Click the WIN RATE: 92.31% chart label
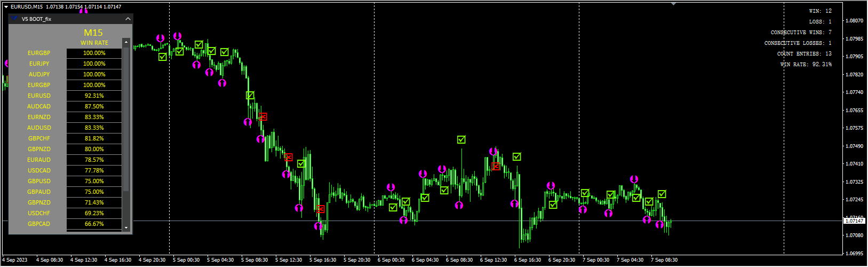 (x=806, y=64)
